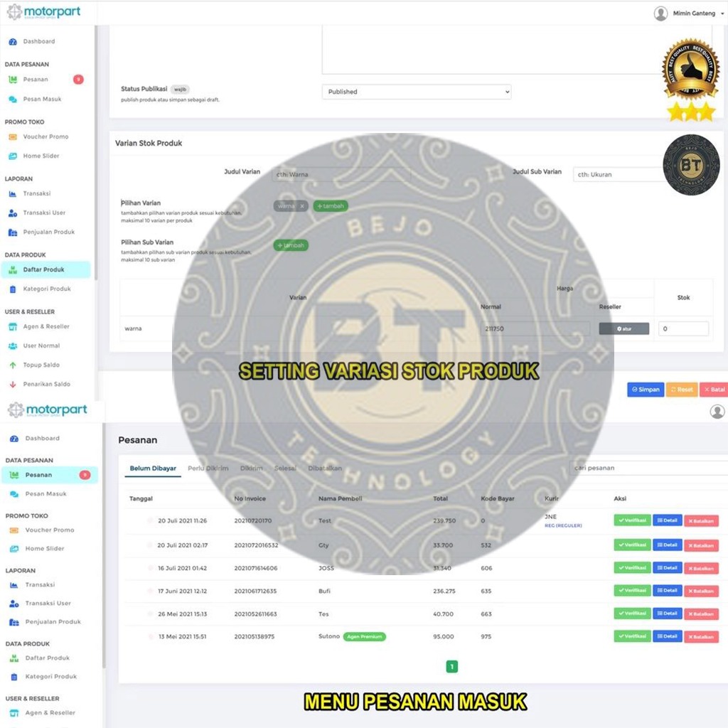Click the Normal price field showing 211750
Viewport: 728px width, 728px height.
[535, 328]
